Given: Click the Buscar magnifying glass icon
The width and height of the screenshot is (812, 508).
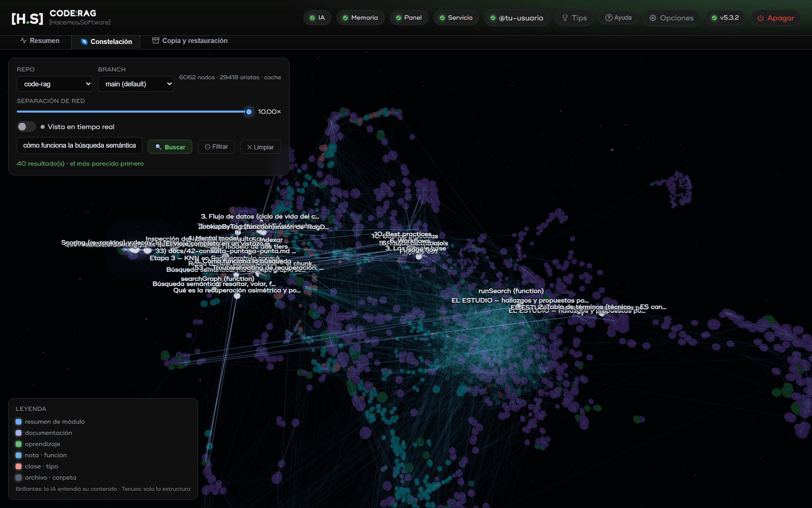Looking at the screenshot, I should coord(158,147).
